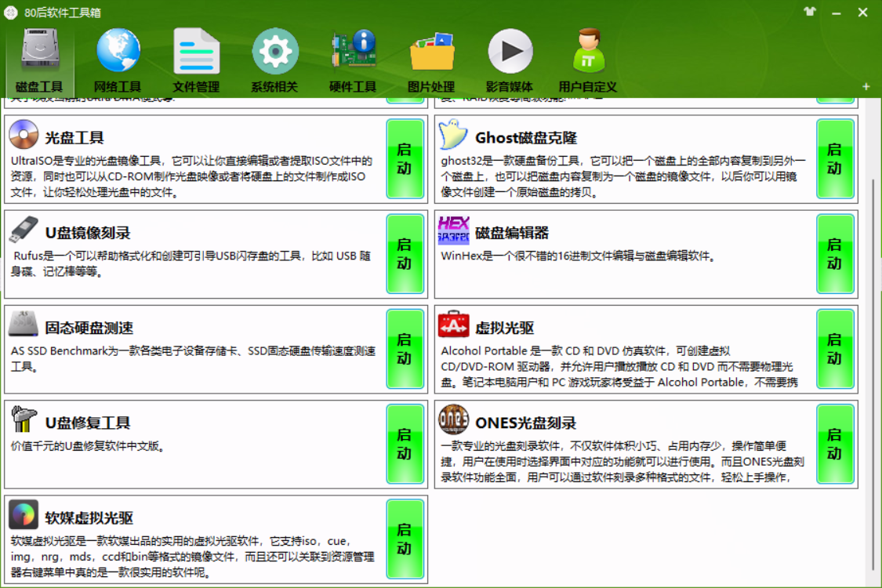The width and height of the screenshot is (882, 588).
Task: Click the always-on-top pin icon
Action: pyautogui.click(x=810, y=12)
